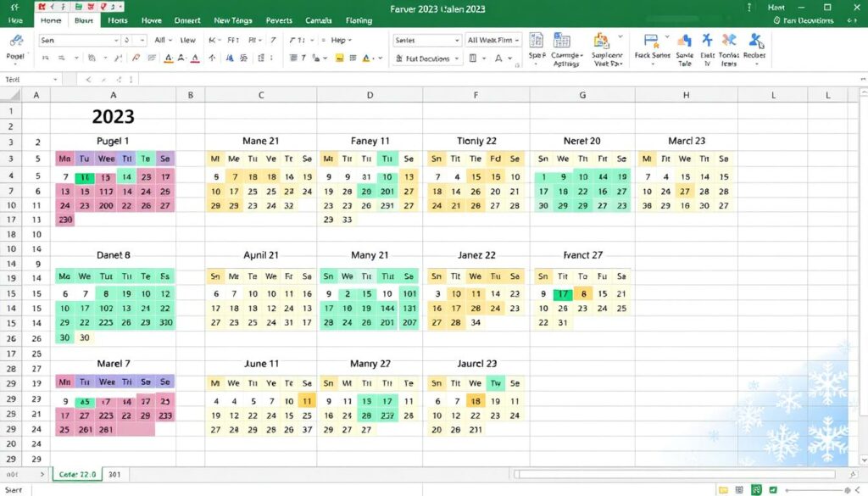Click the border grid icon beside Flat Docutions
The width and height of the screenshot is (868, 496).
pyautogui.click(x=473, y=59)
